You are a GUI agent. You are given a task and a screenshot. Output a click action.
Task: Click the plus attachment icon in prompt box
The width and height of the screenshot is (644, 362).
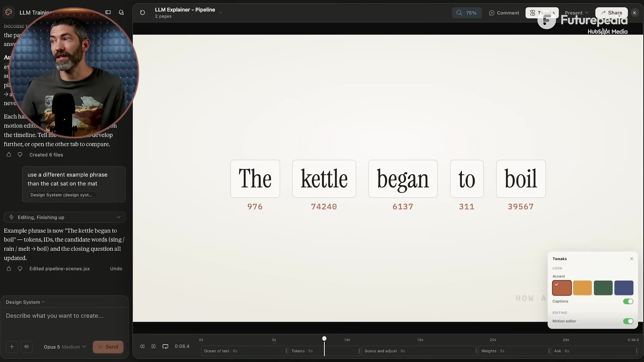[x=12, y=347]
